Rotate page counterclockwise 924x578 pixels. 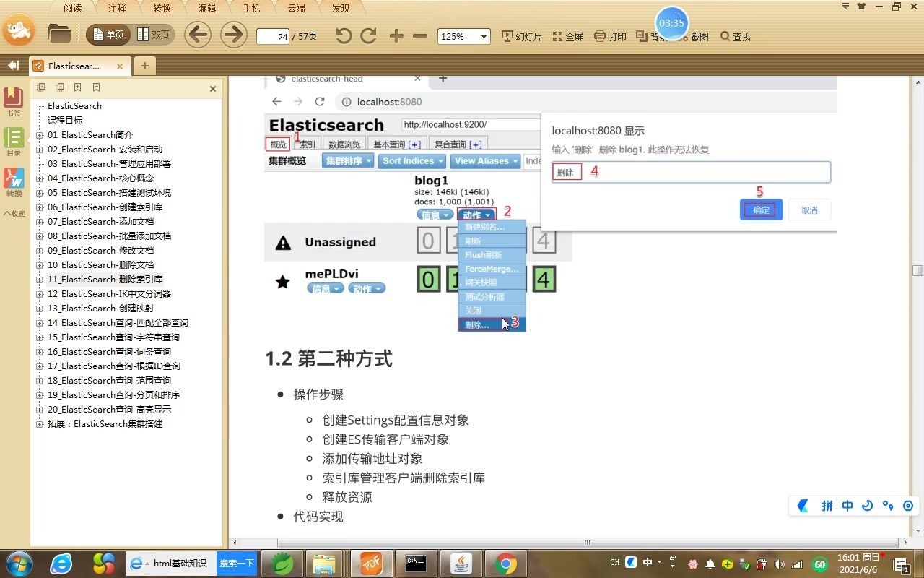click(x=344, y=35)
